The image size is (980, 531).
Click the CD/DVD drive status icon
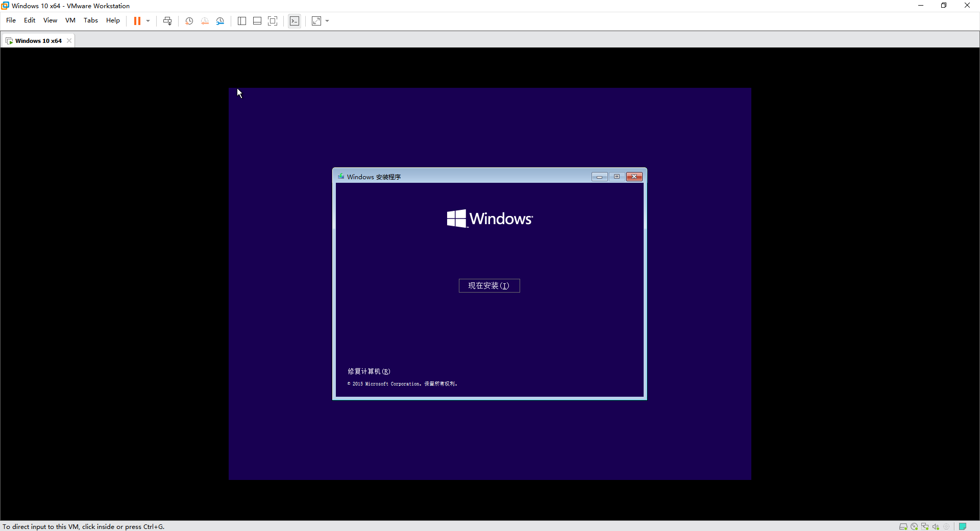[914, 526]
